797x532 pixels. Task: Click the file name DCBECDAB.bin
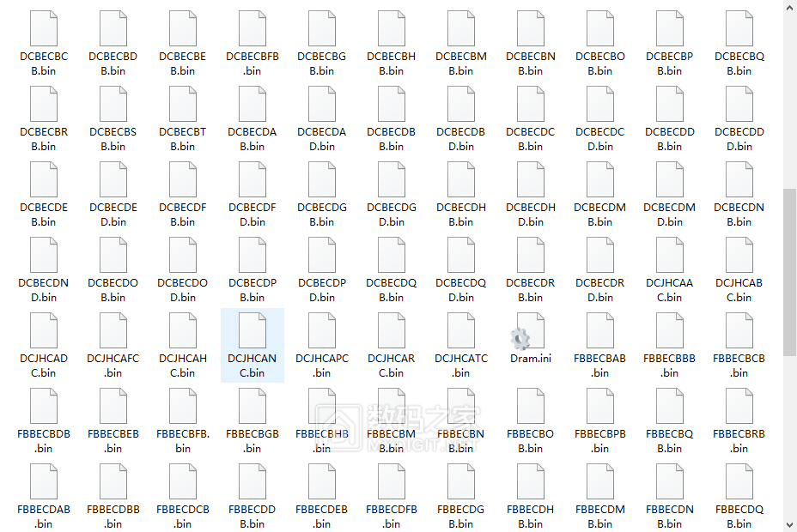coord(252,139)
